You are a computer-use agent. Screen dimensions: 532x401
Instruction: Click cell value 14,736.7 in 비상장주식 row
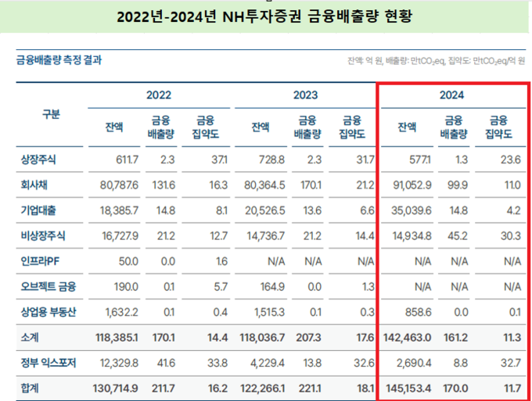tap(266, 236)
